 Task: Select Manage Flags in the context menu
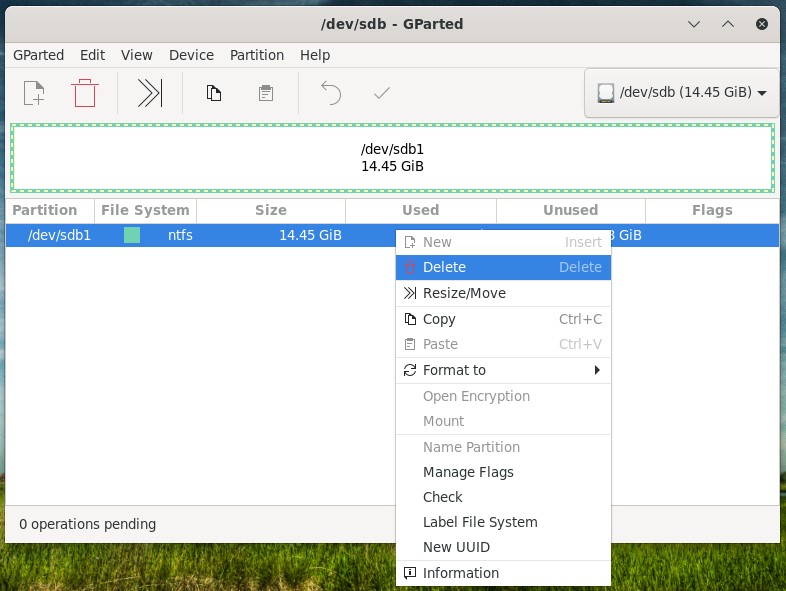503,472
